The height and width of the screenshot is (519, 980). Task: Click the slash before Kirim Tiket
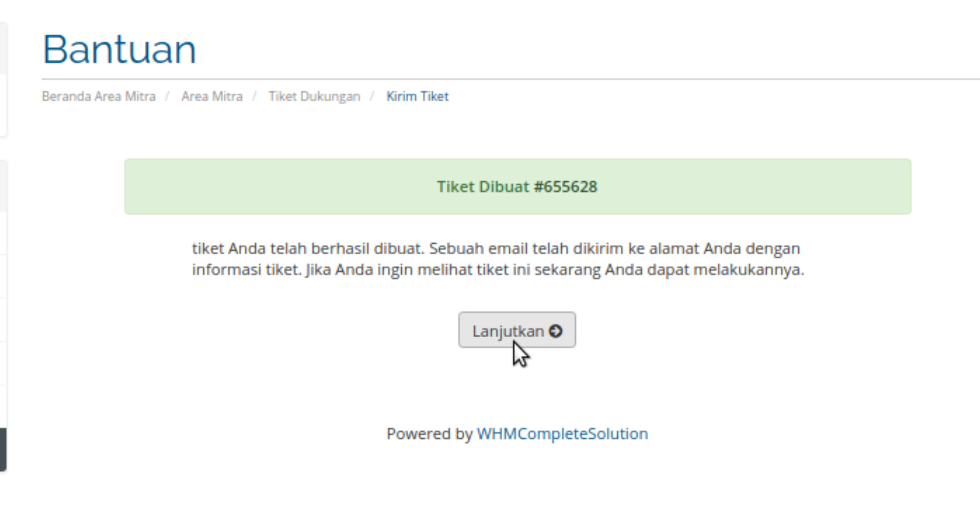click(x=372, y=96)
